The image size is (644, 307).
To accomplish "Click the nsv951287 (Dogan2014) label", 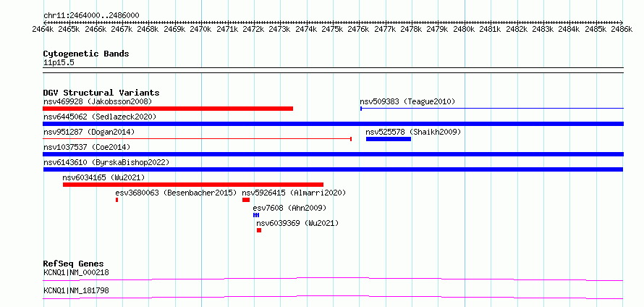I will (x=89, y=132).
